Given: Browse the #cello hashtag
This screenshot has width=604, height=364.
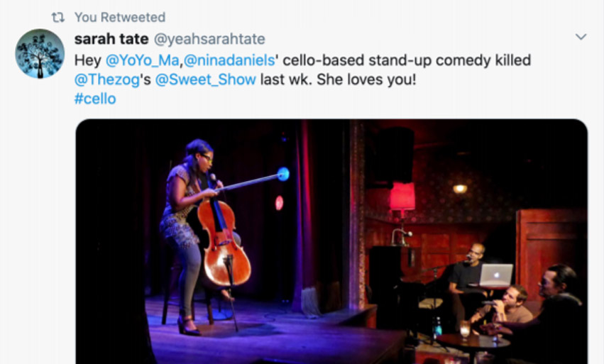Looking at the screenshot, I should click(95, 99).
